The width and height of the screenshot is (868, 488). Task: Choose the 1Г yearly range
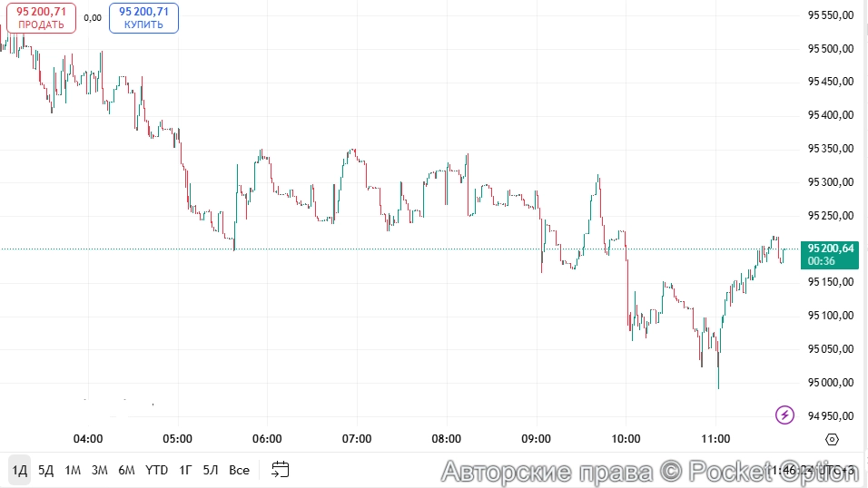pyautogui.click(x=185, y=470)
